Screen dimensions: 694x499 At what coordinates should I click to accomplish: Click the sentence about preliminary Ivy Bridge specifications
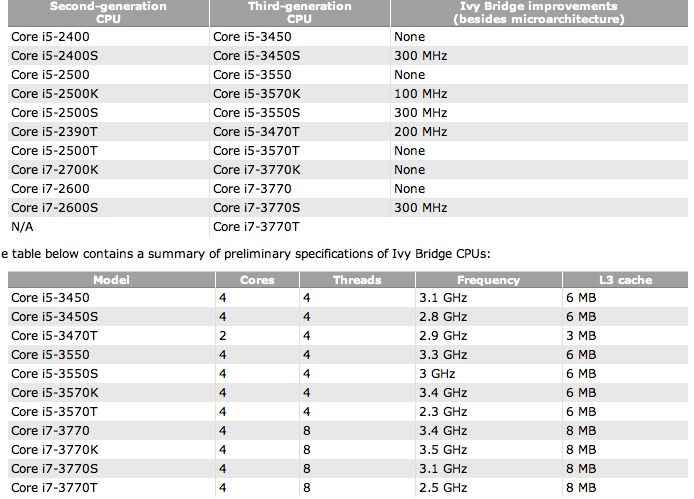click(x=246, y=254)
